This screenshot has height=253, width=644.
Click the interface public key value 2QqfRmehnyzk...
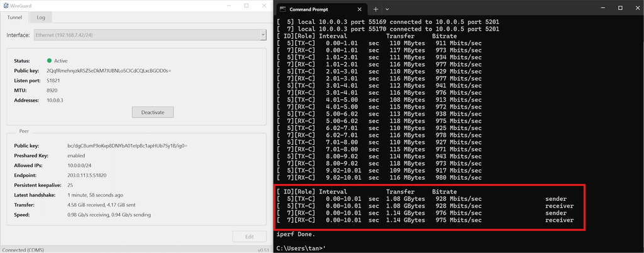pyautogui.click(x=108, y=70)
